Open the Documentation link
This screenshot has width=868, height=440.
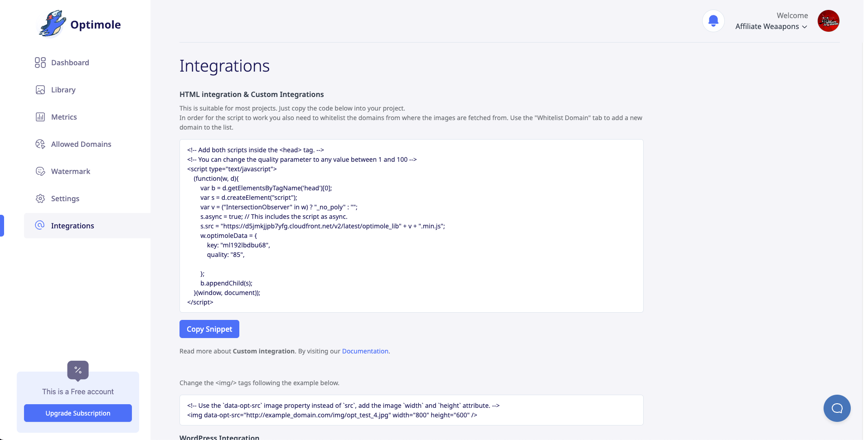point(365,351)
